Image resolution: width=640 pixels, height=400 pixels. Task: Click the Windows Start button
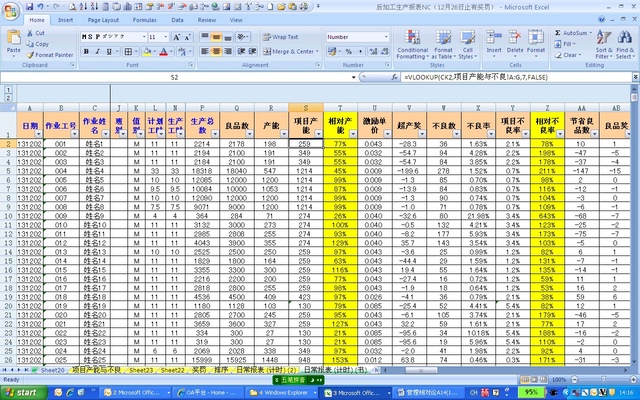[24, 393]
